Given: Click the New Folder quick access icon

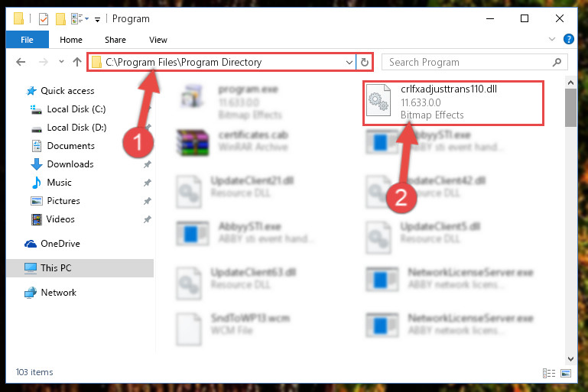Looking at the screenshot, I should pyautogui.click(x=60, y=19).
